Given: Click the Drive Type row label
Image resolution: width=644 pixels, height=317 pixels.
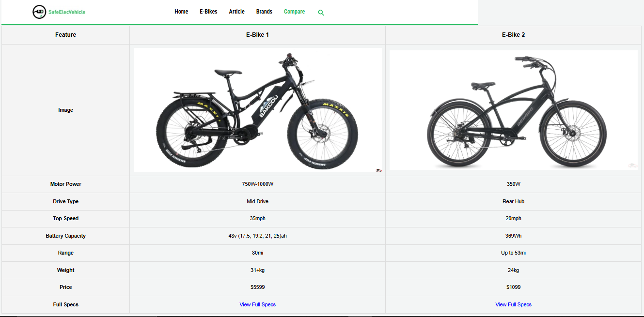Looking at the screenshot, I should 65,201.
